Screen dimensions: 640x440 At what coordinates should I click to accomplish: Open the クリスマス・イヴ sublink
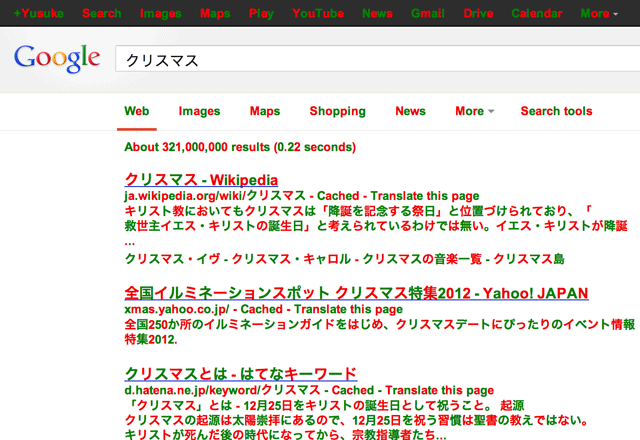(172, 259)
